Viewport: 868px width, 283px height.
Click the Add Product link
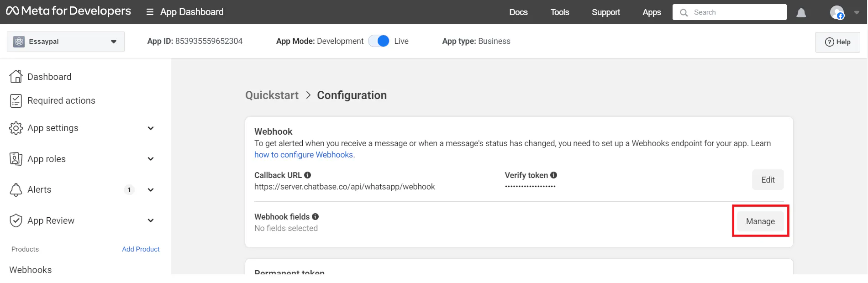click(141, 249)
